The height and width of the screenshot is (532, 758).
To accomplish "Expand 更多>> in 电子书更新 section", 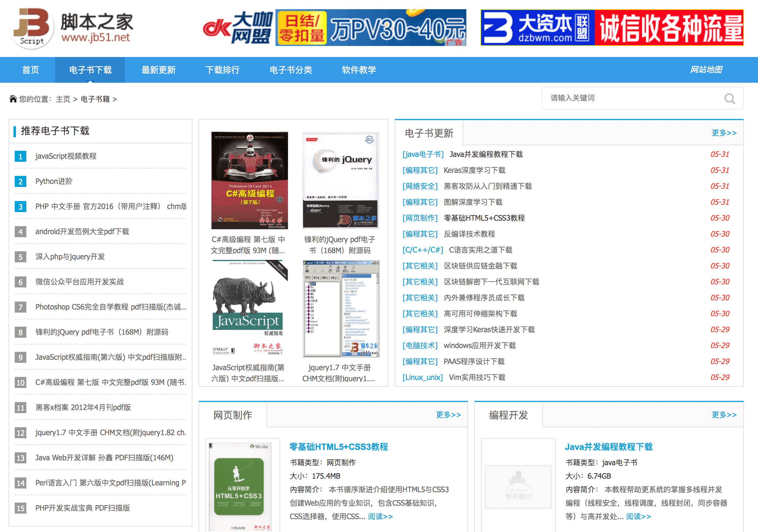I will [x=724, y=133].
